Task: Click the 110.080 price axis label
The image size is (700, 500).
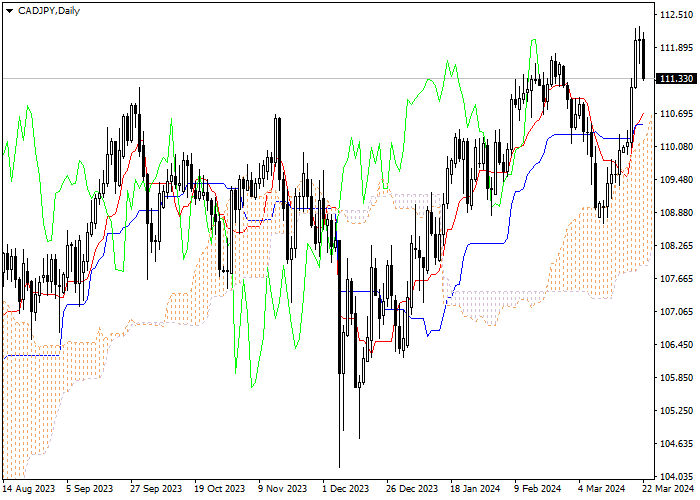Action: pyautogui.click(x=677, y=146)
